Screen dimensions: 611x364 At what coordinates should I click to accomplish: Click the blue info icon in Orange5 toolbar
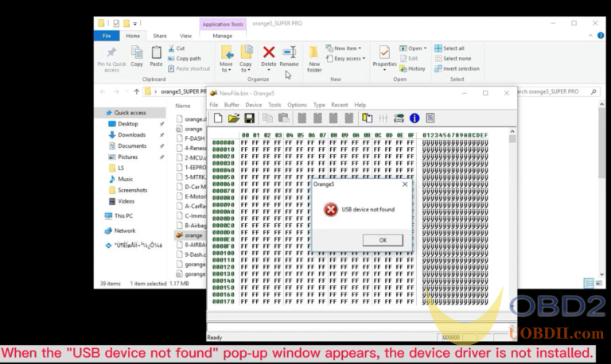414,118
